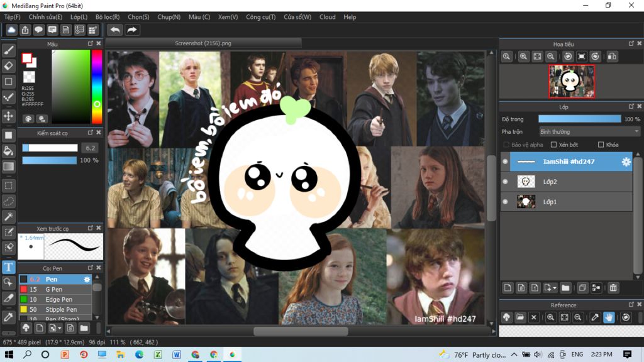Select the G Pen brush
This screenshot has width=644, height=362.
click(x=55, y=289)
